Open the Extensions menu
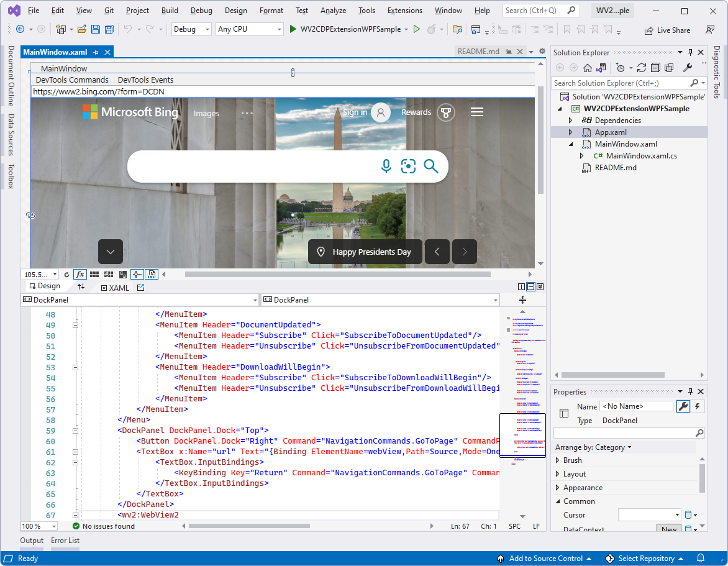 coord(404,10)
